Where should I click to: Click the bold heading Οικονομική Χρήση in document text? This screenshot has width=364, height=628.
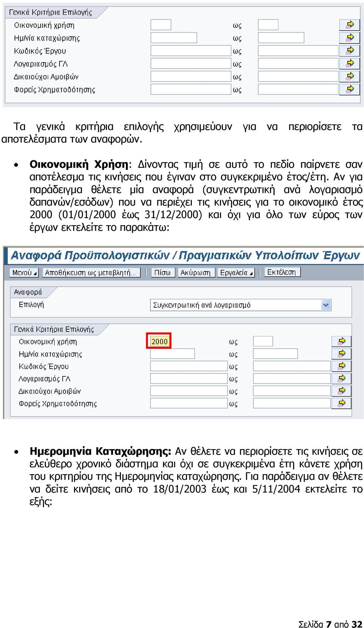tap(79, 164)
